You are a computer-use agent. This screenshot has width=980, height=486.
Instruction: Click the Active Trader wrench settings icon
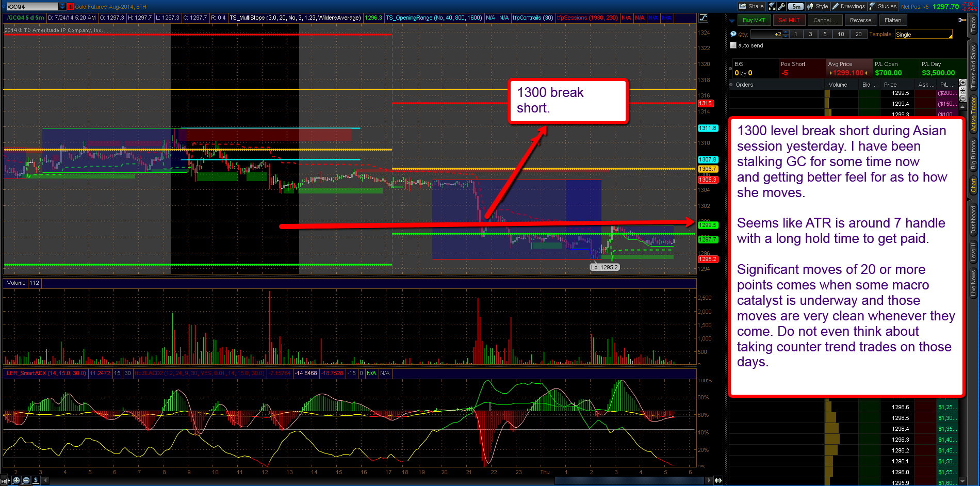(962, 20)
